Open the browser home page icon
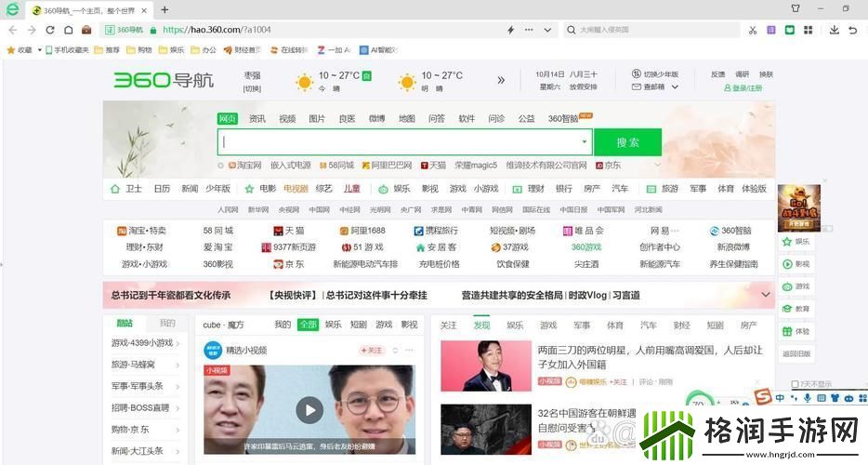This screenshot has height=465, width=868. tap(68, 30)
